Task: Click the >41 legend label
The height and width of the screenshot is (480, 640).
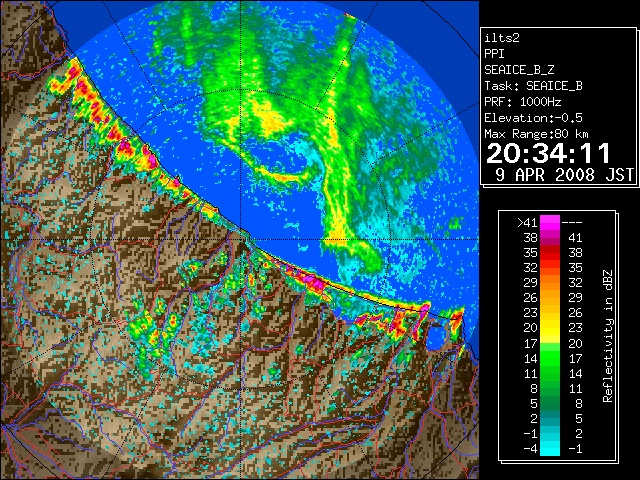Action: [x=527, y=223]
